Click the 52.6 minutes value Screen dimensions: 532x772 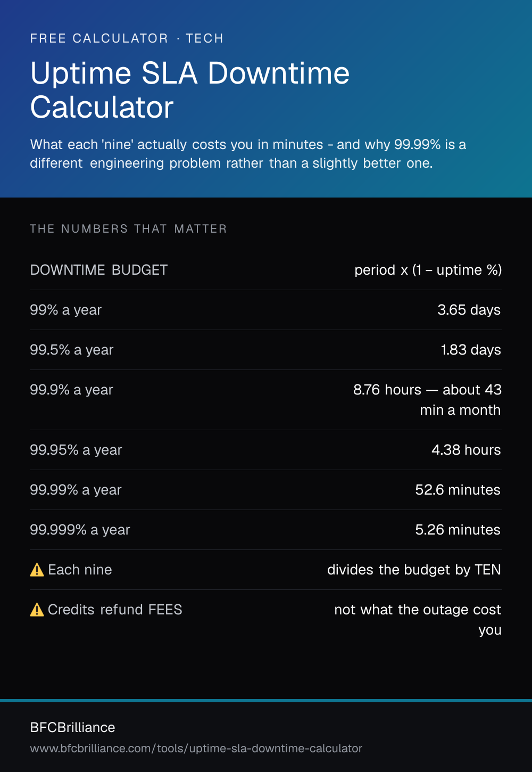458,490
